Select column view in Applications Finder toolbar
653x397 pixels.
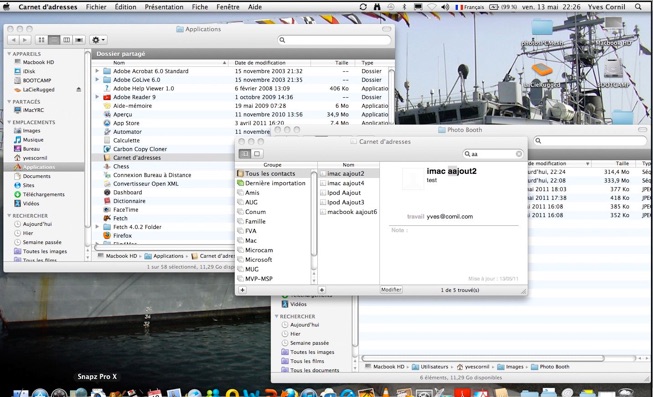tap(66, 40)
